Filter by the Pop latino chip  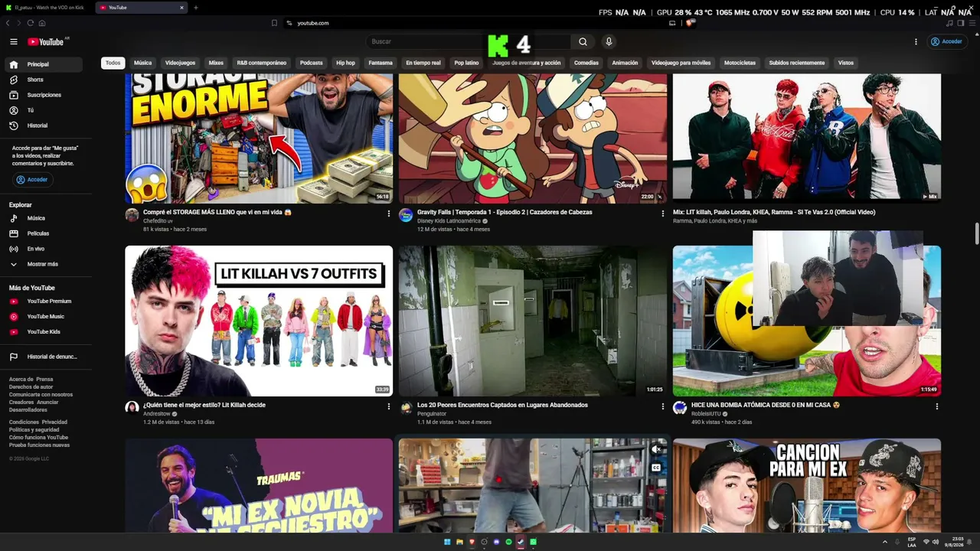(x=466, y=63)
